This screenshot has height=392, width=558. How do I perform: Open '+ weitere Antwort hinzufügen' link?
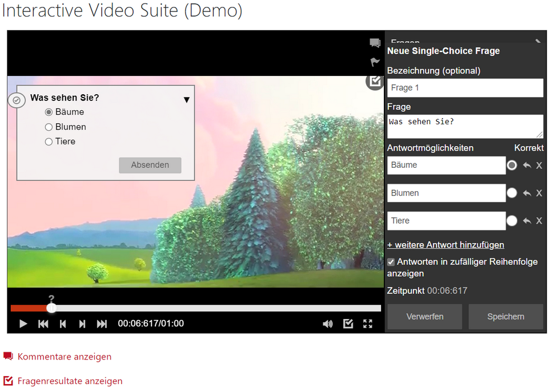pyautogui.click(x=445, y=245)
